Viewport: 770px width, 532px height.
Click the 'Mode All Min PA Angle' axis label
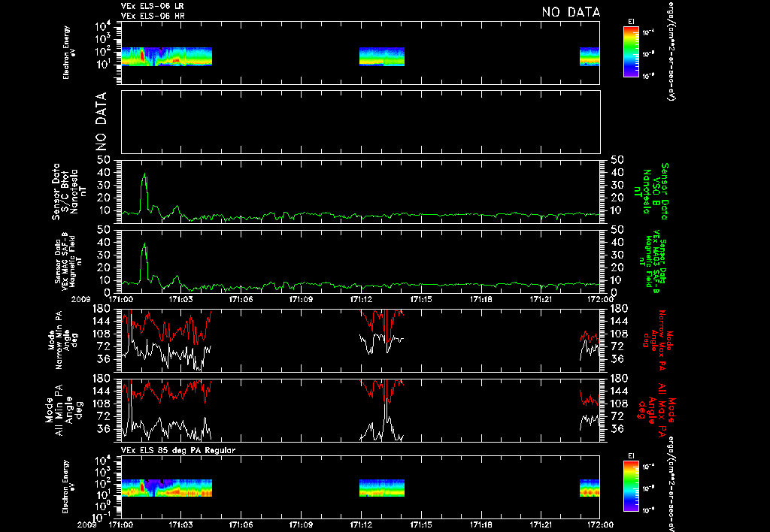pyautogui.click(x=64, y=410)
